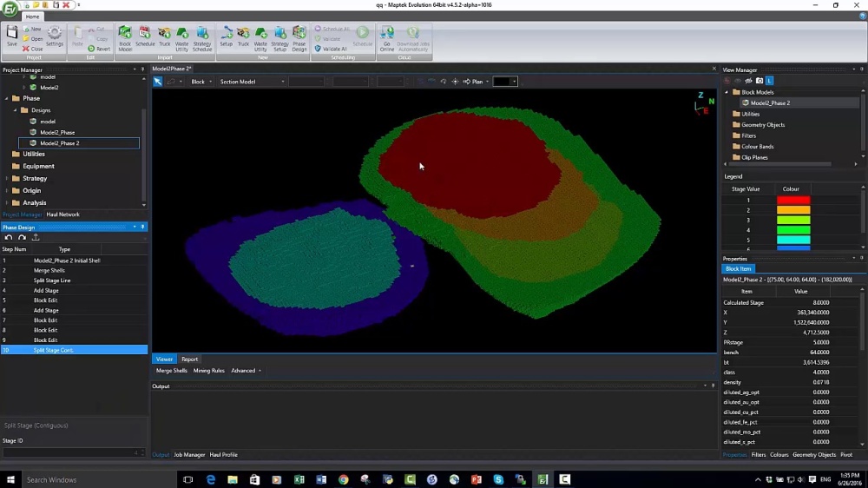Collapse the Phase folder in Project Manager
This screenshot has height=488, width=868.
[x=7, y=99]
